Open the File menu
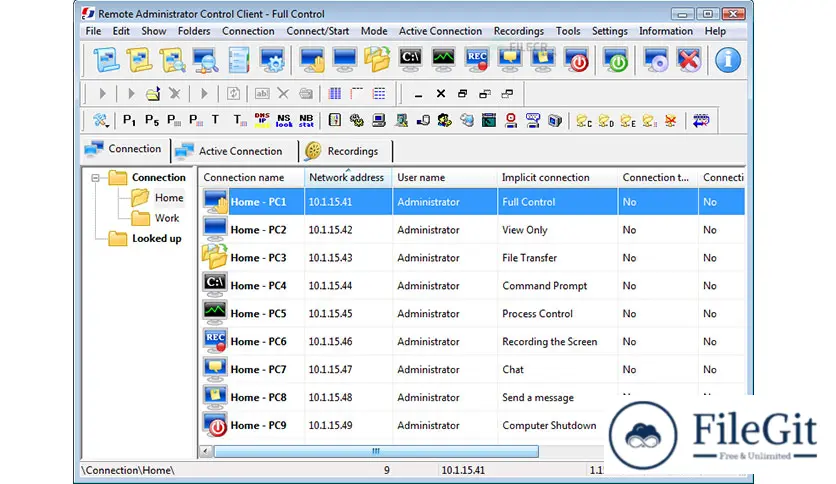This screenshot has height=484, width=836. point(93,31)
